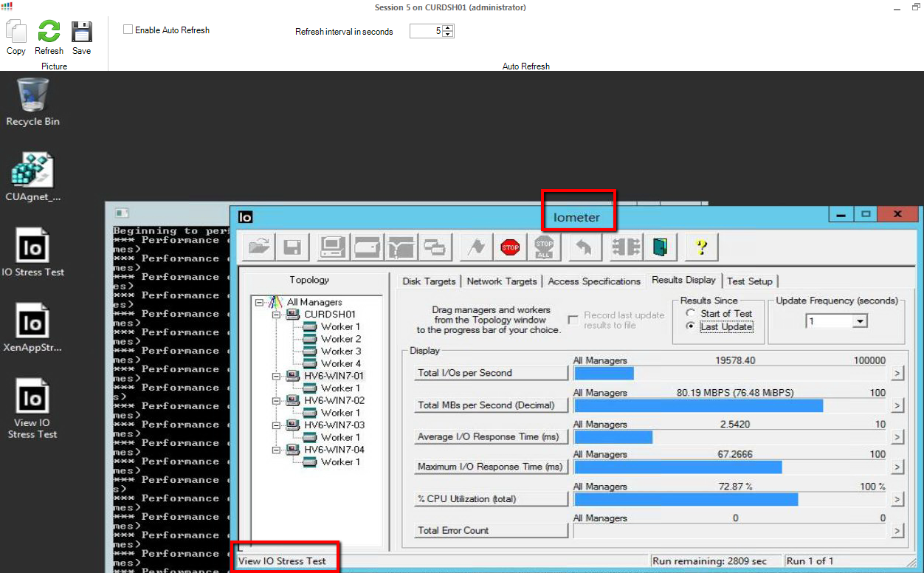Click the green Refresh icon
Viewport: 924px width, 573px height.
click(x=49, y=32)
